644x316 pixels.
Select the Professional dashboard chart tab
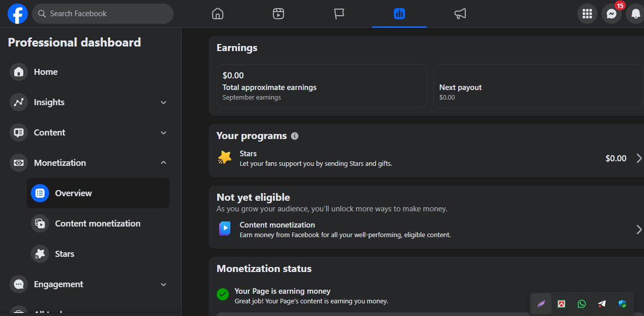pyautogui.click(x=399, y=14)
